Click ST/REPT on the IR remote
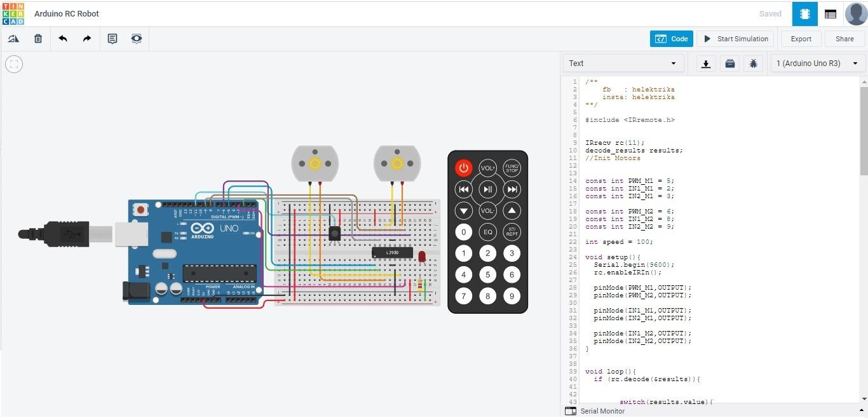Screen dimensions: 868x418 pos(512,232)
